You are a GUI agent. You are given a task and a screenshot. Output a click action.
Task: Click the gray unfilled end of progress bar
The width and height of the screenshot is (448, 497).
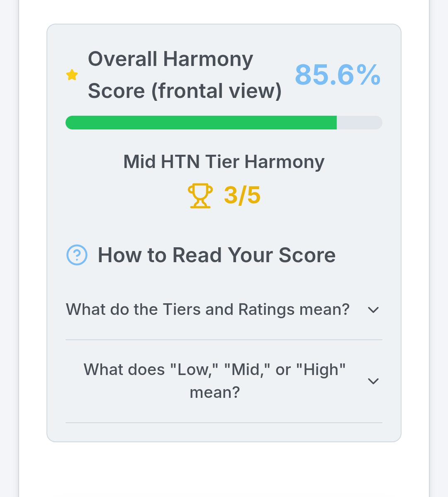click(359, 123)
